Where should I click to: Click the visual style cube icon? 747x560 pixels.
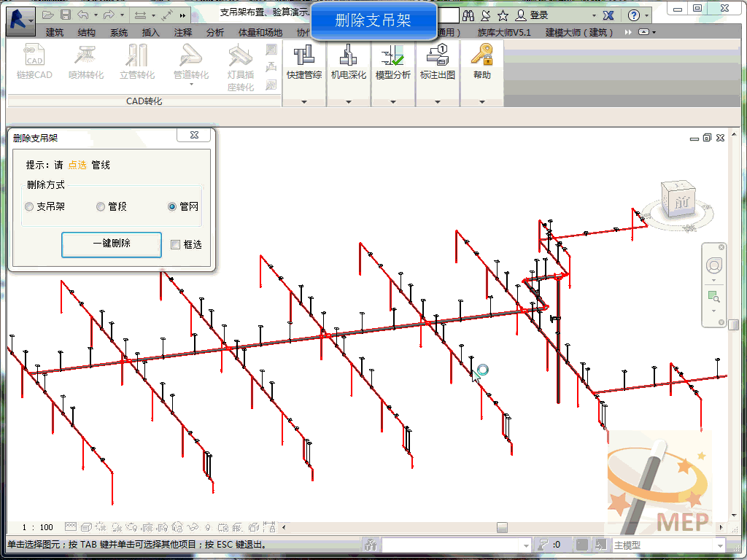(x=86, y=526)
